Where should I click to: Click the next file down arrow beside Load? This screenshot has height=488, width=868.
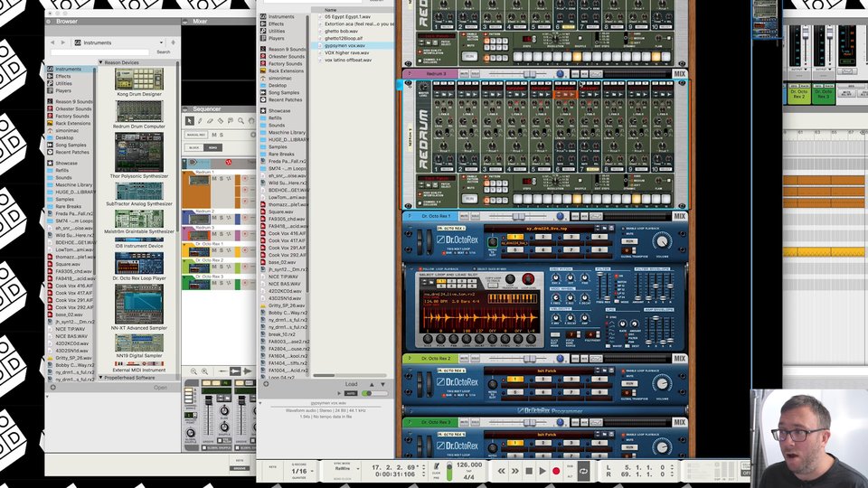click(382, 384)
